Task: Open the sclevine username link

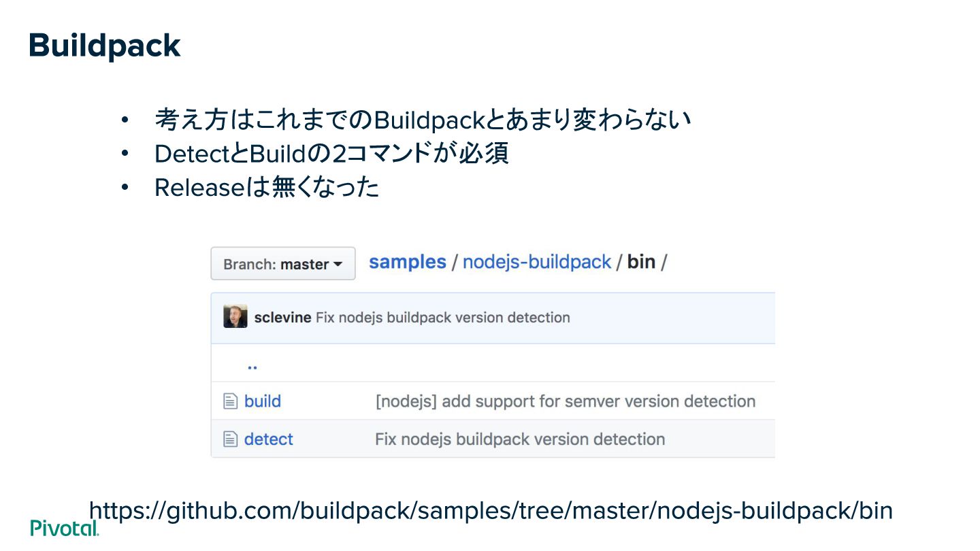Action: 282,317
